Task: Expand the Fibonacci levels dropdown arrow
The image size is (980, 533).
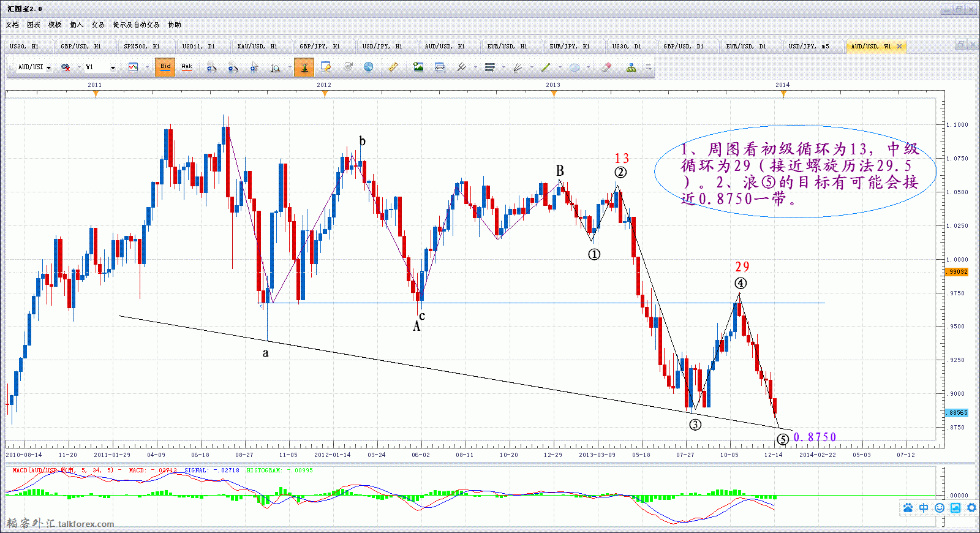Action: point(503,67)
